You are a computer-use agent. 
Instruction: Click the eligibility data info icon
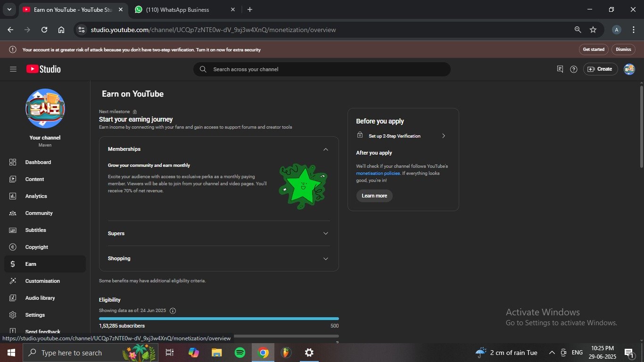coord(173,311)
